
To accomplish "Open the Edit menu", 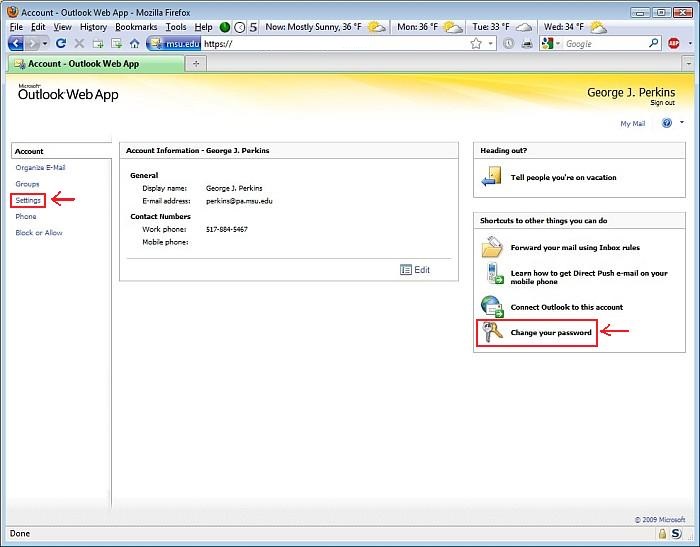I will click(x=38, y=27).
